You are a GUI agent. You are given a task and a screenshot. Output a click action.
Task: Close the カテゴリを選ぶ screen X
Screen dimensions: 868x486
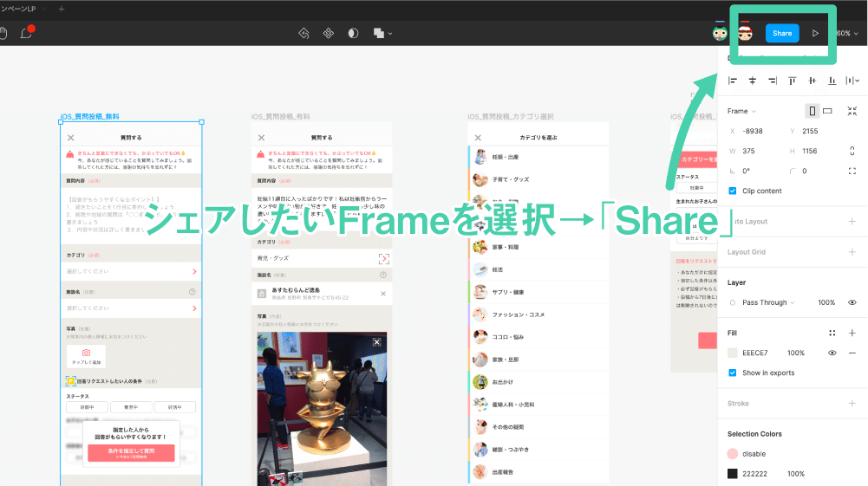click(x=479, y=138)
